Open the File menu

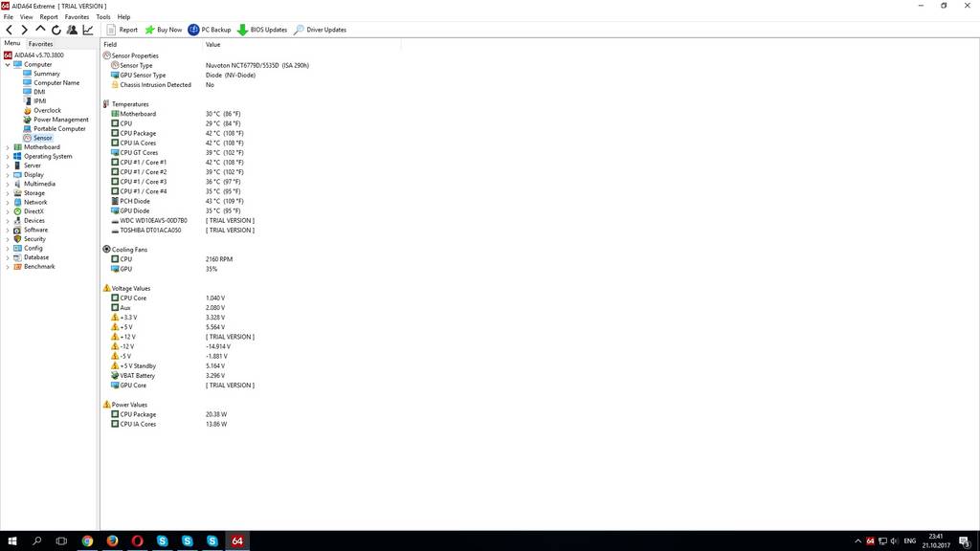point(8,17)
